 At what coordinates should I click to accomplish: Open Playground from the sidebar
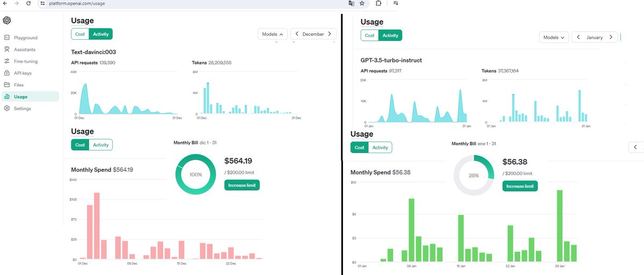pos(31,38)
